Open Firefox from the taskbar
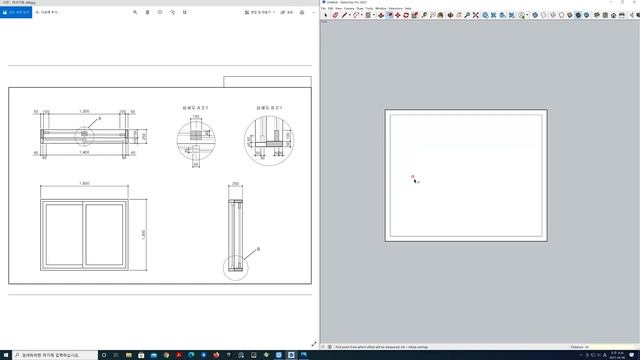The image size is (640, 360). click(x=216, y=355)
